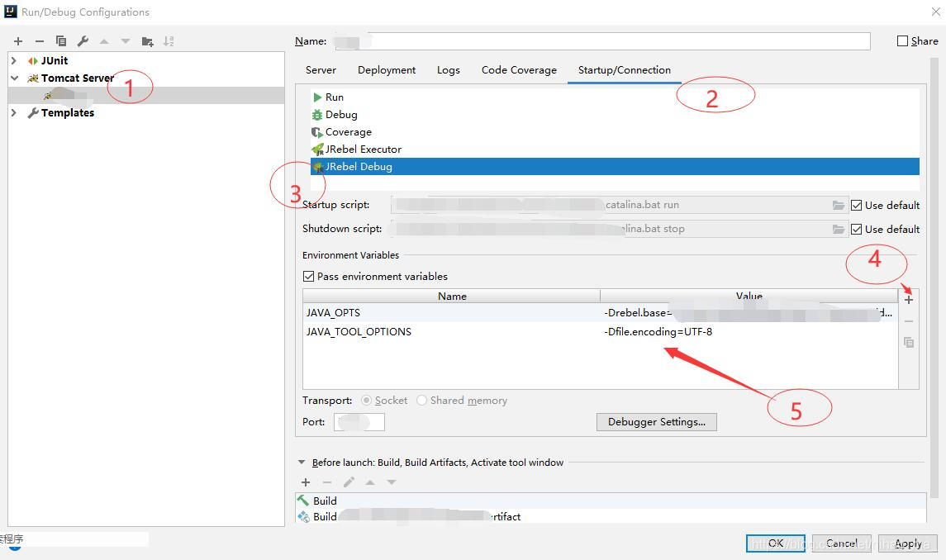Select Shared memory transport radio button
Image resolution: width=946 pixels, height=560 pixels.
click(x=421, y=400)
